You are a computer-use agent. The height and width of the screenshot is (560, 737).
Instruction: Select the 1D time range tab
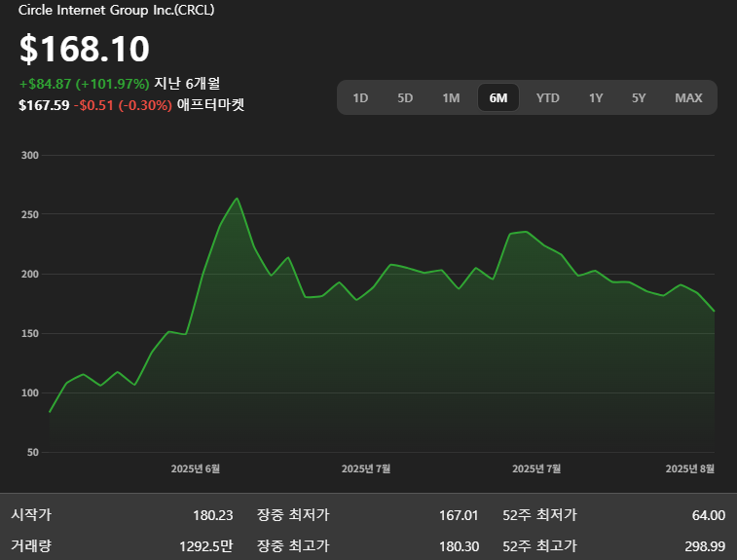pyautogui.click(x=360, y=97)
